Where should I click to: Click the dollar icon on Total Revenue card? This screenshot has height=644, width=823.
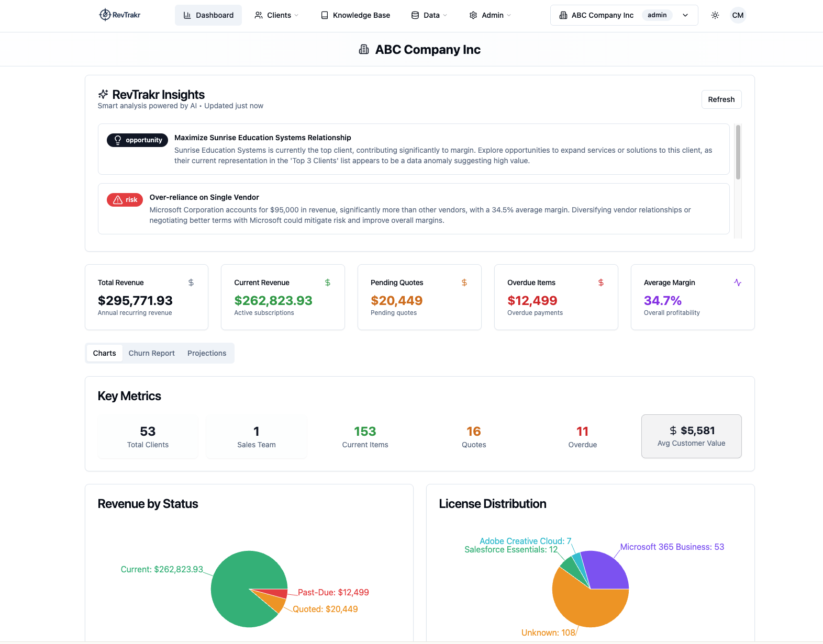coord(191,283)
